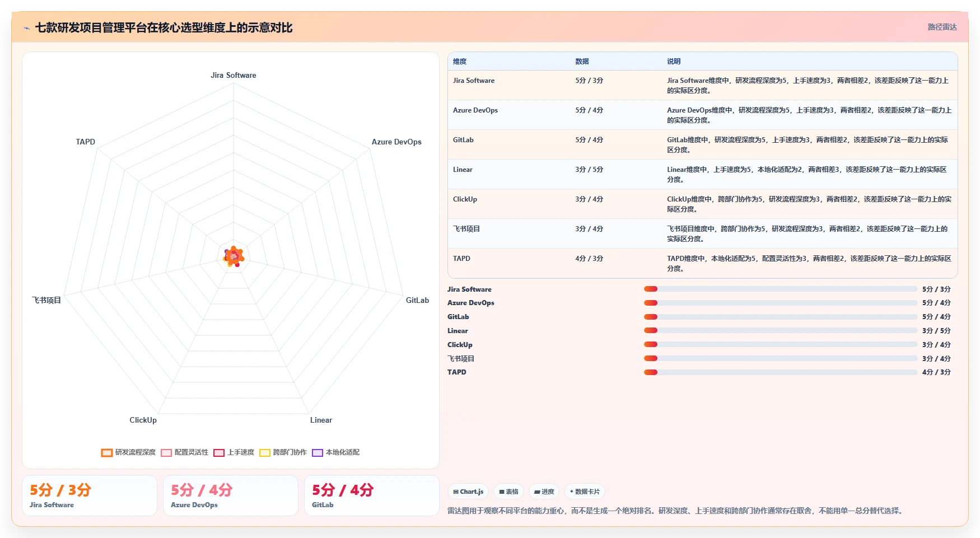Image resolution: width=980 pixels, height=538 pixels.
Task: Click the Jira Software progress bar
Action: (781, 289)
